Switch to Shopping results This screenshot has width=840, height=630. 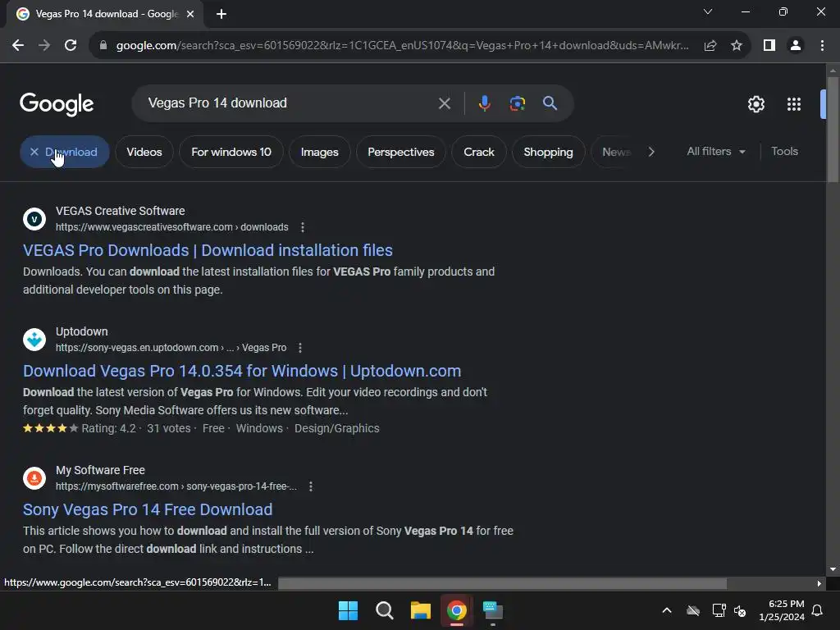point(548,152)
